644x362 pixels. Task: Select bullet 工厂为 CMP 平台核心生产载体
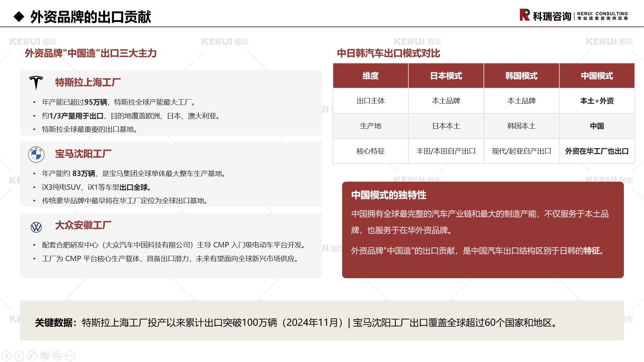coord(170,259)
